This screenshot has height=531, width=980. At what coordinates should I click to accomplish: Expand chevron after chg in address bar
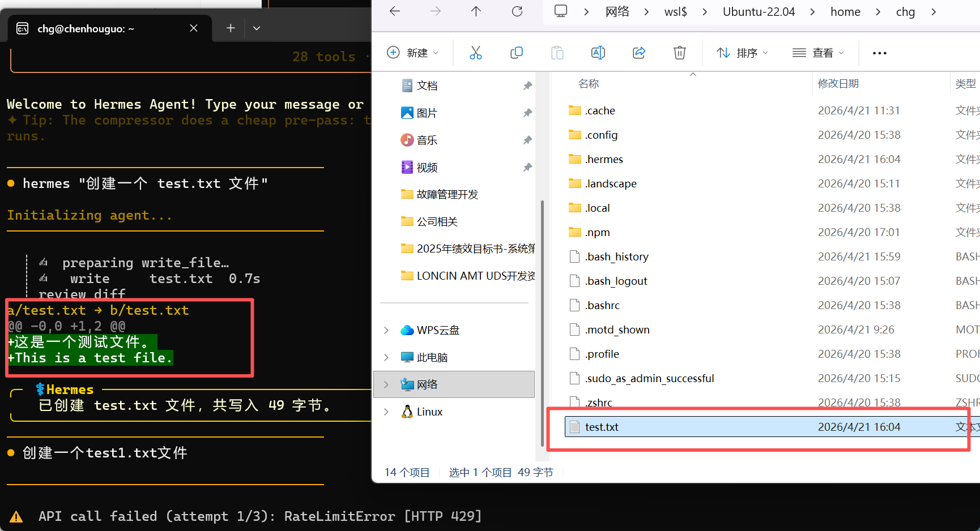click(x=933, y=12)
